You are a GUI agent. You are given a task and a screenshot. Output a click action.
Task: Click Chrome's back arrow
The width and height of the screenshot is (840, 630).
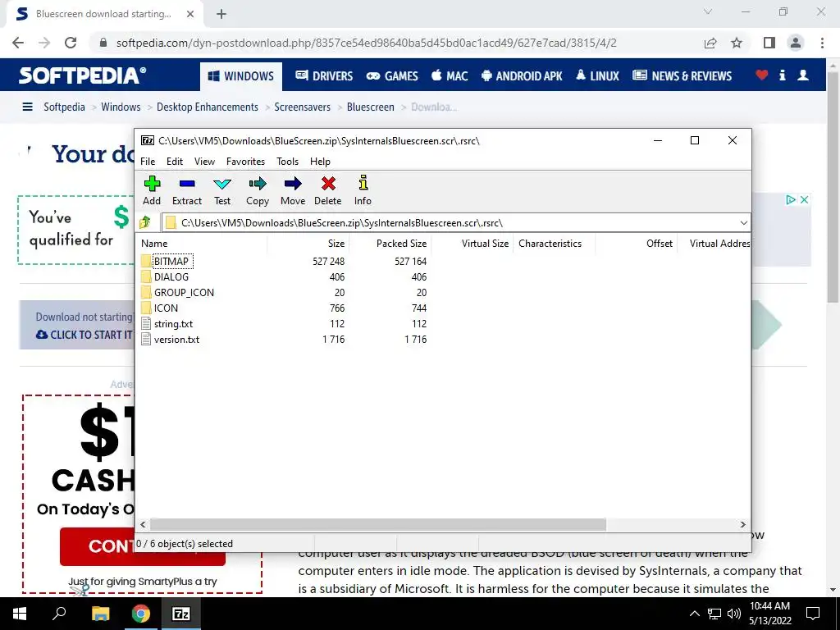[x=18, y=43]
